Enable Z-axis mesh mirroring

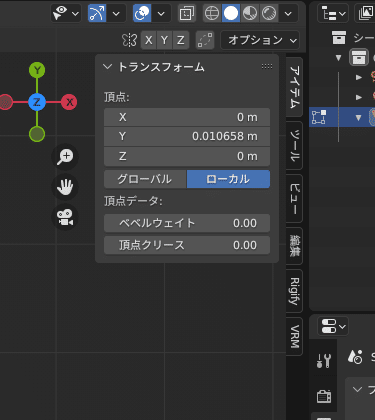tap(181, 40)
